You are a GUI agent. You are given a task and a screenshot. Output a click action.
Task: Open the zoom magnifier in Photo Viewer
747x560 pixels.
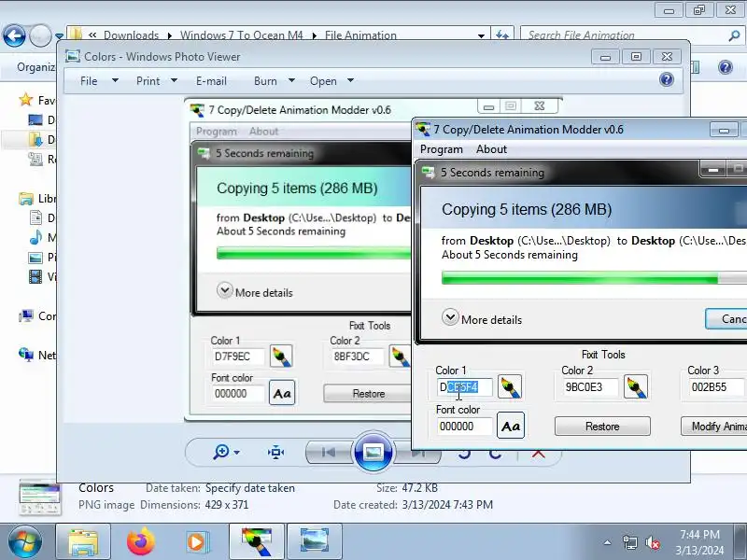click(x=220, y=452)
